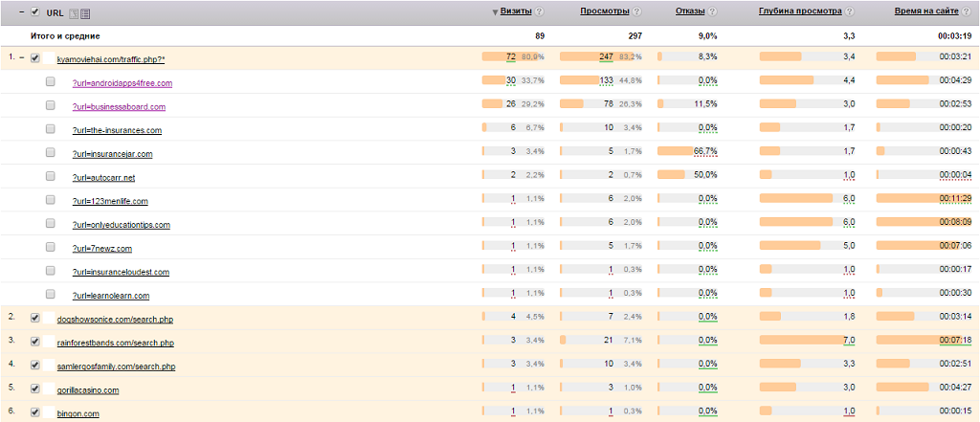The height and width of the screenshot is (422, 980).
Task: Click bounce rate 66,7% for insurancejar.com
Action: click(x=705, y=151)
